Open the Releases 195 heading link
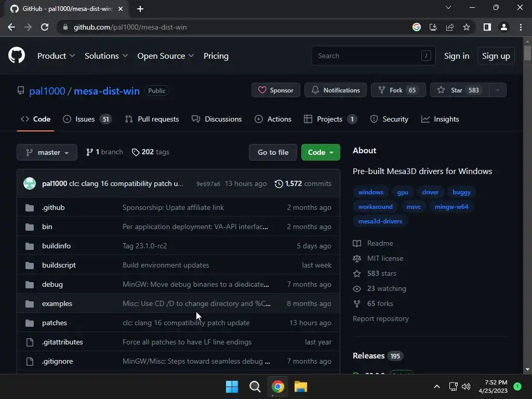The image size is (532, 399). coord(378,355)
